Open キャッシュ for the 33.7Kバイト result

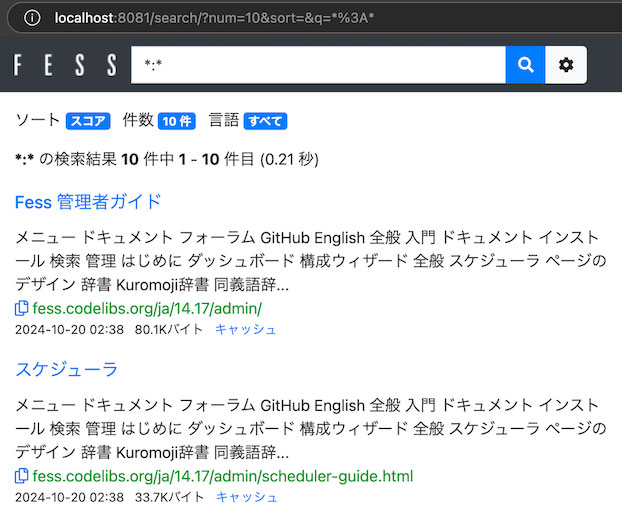point(247,497)
